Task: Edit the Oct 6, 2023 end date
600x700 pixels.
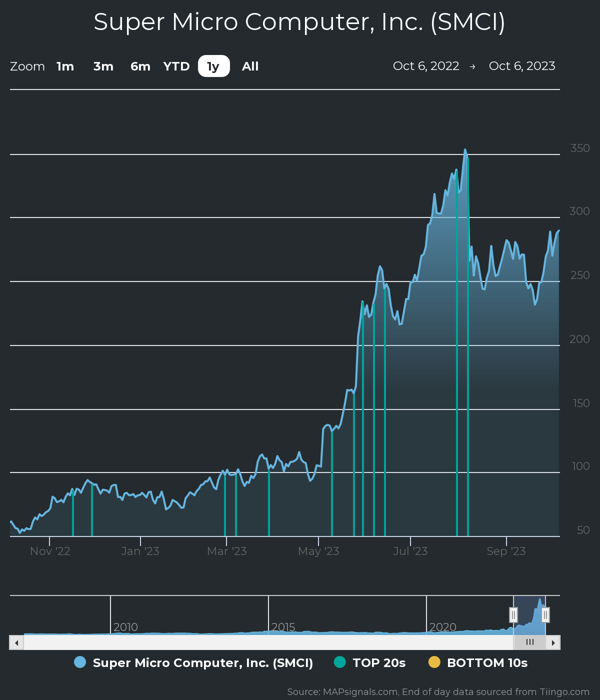Action: tap(522, 66)
